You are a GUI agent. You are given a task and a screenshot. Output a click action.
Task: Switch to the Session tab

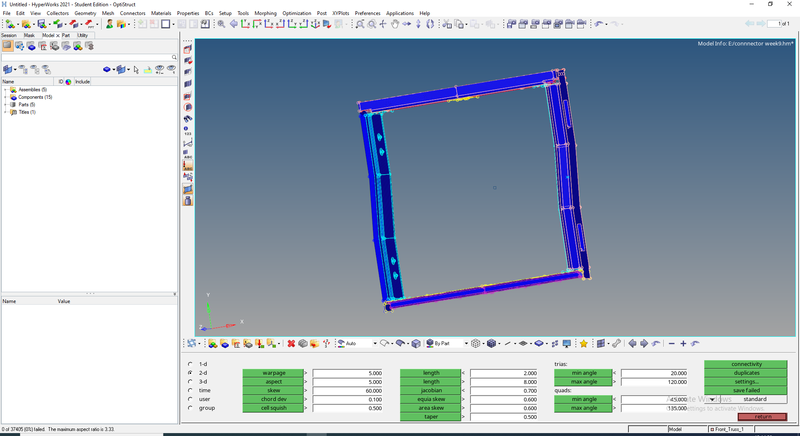(x=9, y=35)
